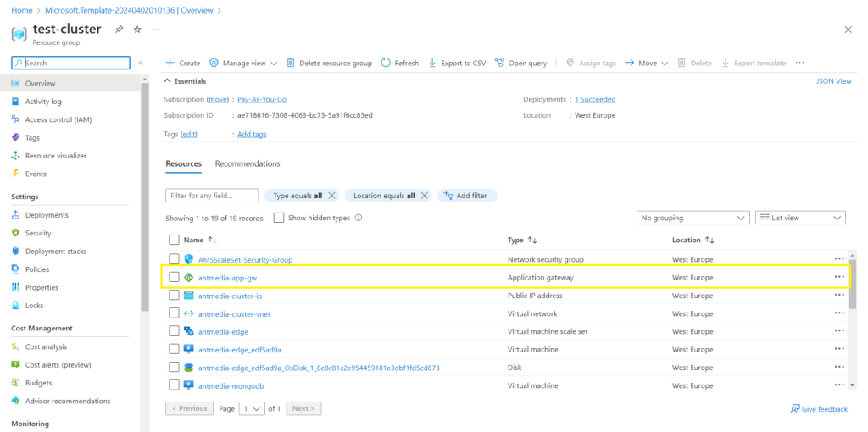Sort by Type column
The width and height of the screenshot is (868, 432).
[x=522, y=240]
